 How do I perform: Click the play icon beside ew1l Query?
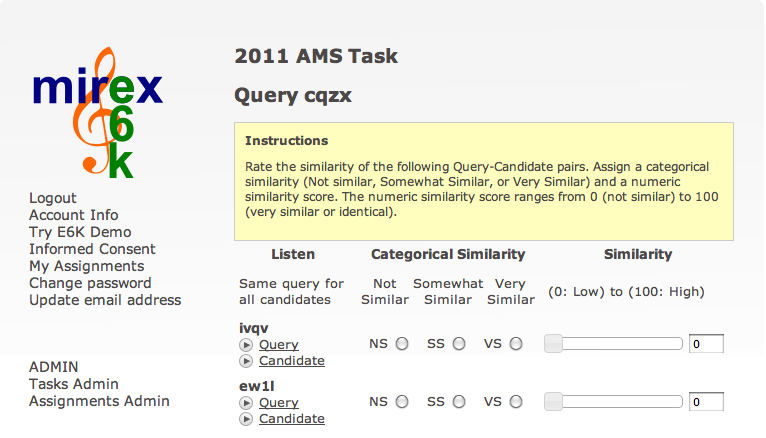(x=246, y=403)
